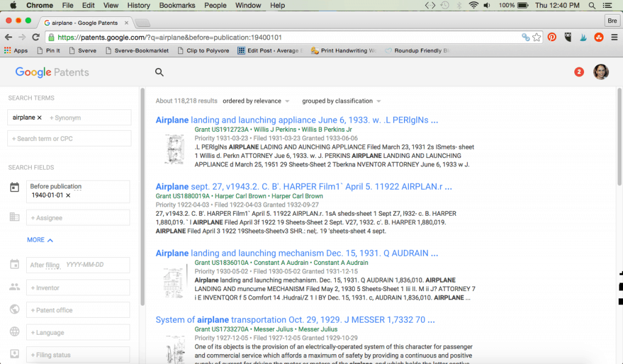Click the blue sail extension icon

pyautogui.click(x=583, y=37)
